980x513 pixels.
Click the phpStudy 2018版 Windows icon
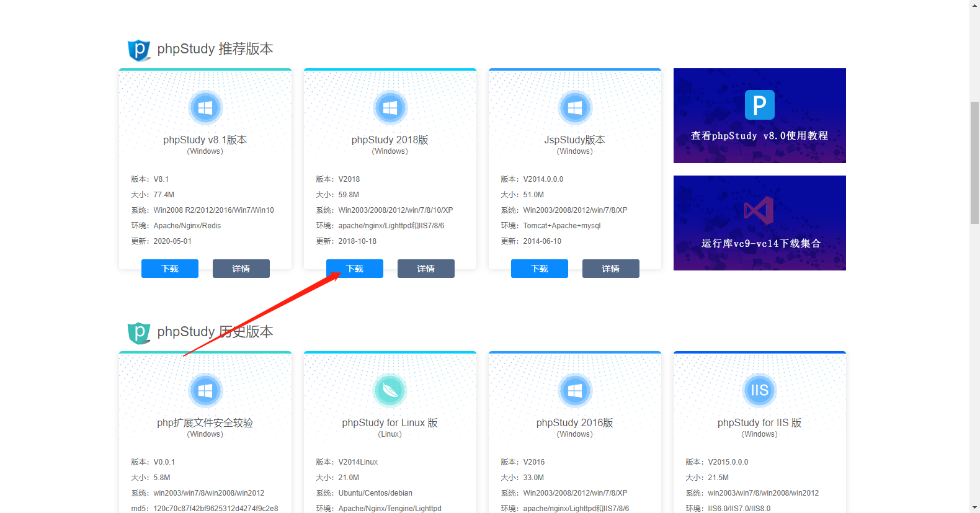pyautogui.click(x=390, y=108)
